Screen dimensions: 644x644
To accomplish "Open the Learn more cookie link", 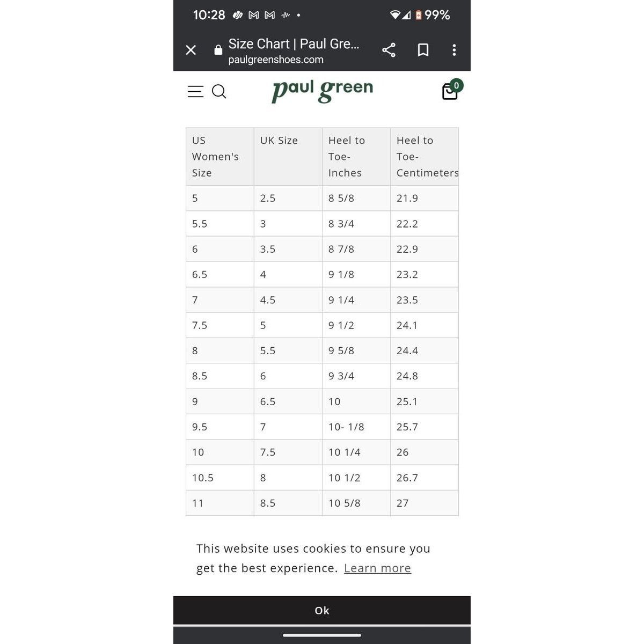I will pos(377,568).
